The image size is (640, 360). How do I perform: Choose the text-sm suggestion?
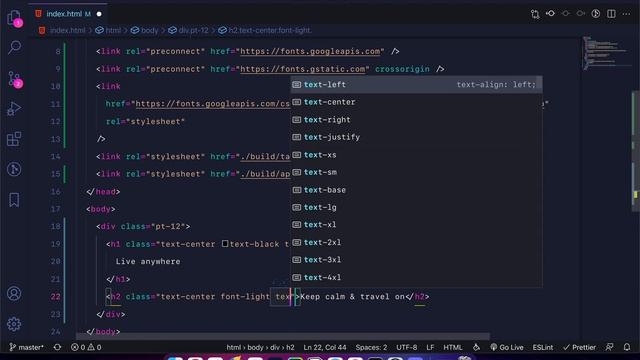point(416,172)
